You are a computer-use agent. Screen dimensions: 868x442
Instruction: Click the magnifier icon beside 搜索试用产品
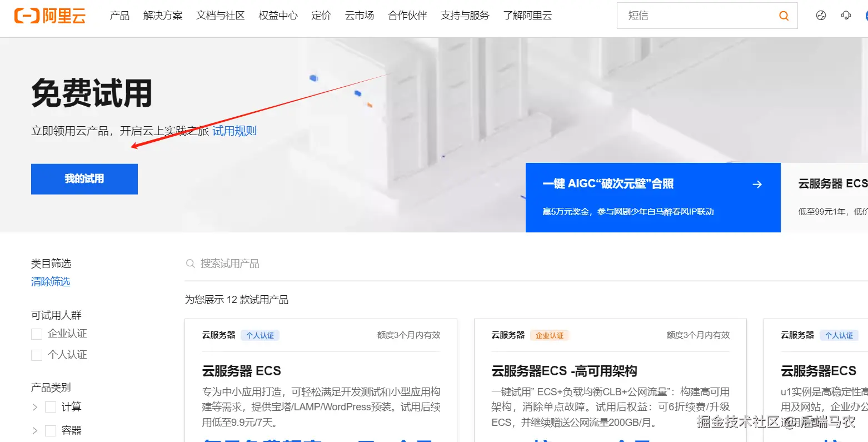pos(190,264)
